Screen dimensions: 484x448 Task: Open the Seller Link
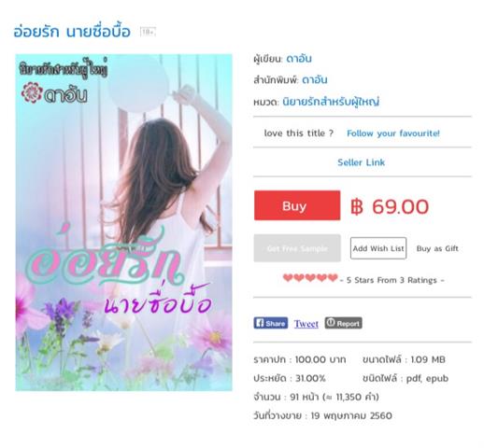[361, 162]
